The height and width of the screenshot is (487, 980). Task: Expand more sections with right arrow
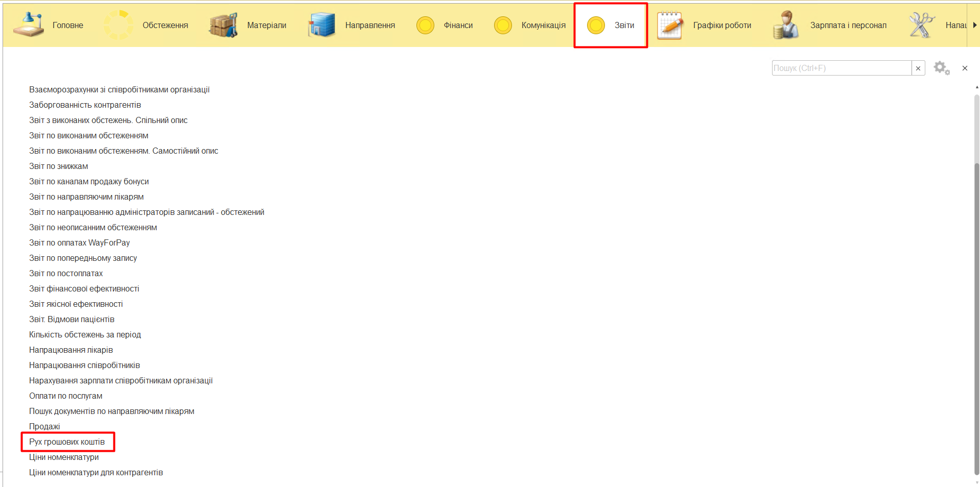click(x=974, y=25)
